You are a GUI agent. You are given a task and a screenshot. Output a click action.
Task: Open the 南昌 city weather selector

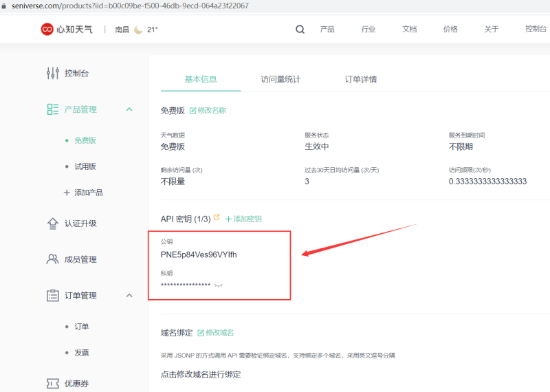pyautogui.click(x=122, y=30)
